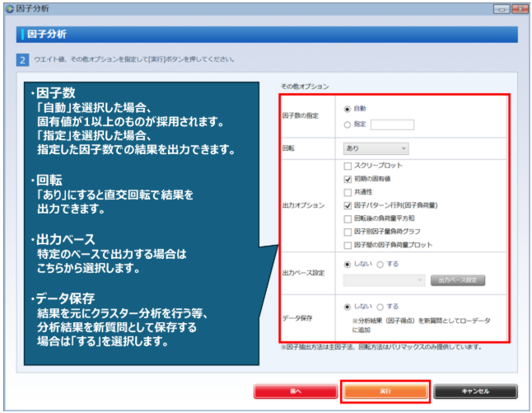The width and height of the screenshot is (532, 413).
Task: Click the red back button
Action: pos(295,391)
